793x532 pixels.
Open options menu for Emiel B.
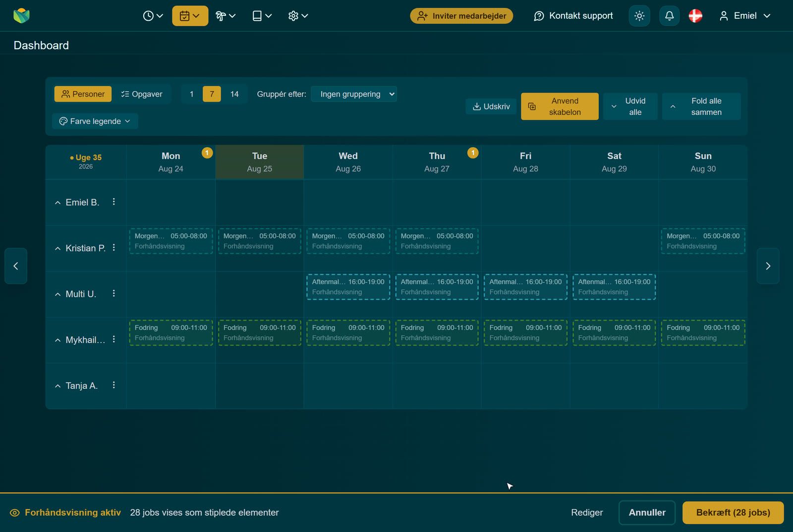(x=114, y=202)
